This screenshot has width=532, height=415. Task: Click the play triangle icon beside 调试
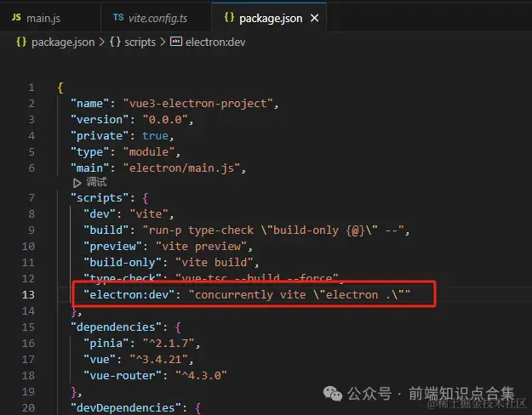click(x=77, y=183)
